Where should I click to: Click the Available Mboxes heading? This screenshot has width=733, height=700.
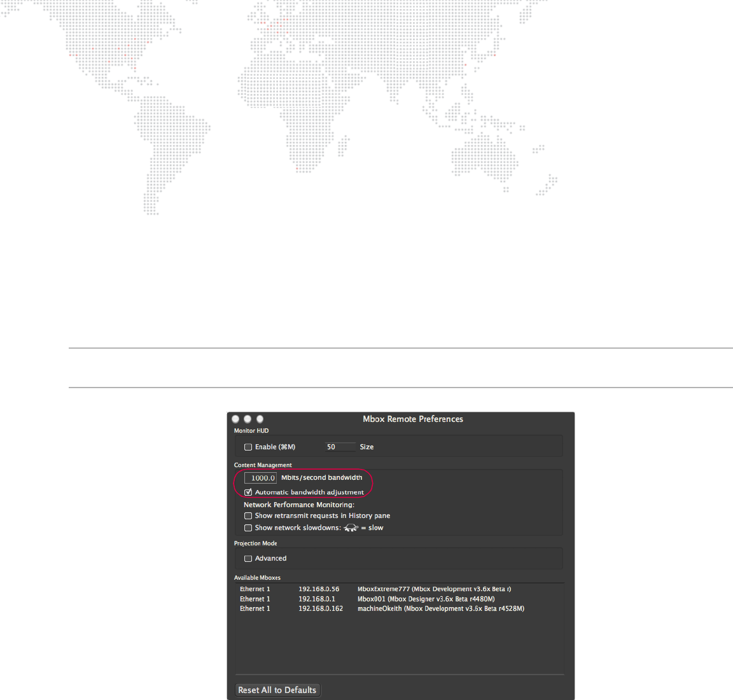point(257,578)
